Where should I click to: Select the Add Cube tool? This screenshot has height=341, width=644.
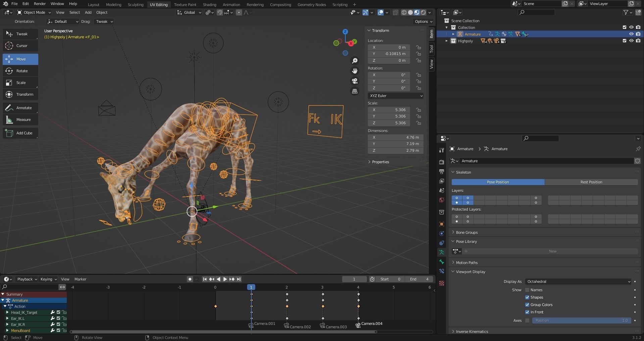point(20,133)
